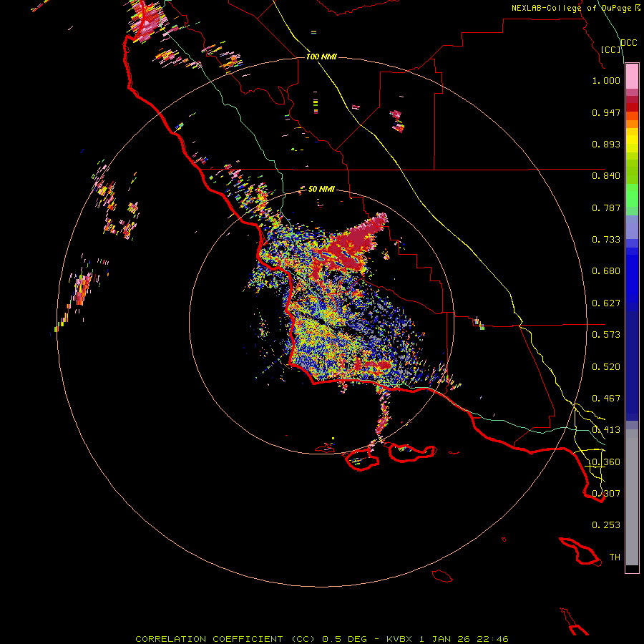Click the 0.520 scale label
Image resolution: width=644 pixels, height=644 pixels.
[606, 367]
